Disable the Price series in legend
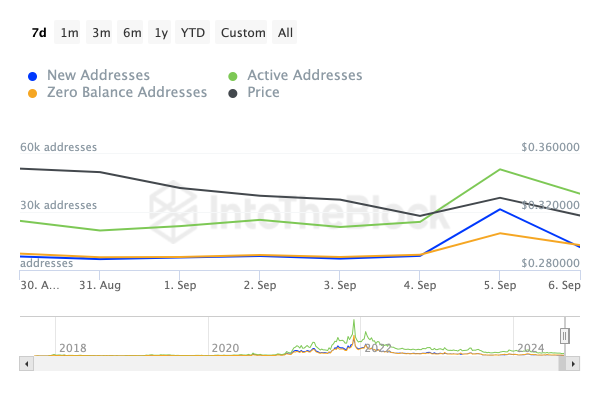Viewport: 600px width, 400px height. tap(263, 92)
